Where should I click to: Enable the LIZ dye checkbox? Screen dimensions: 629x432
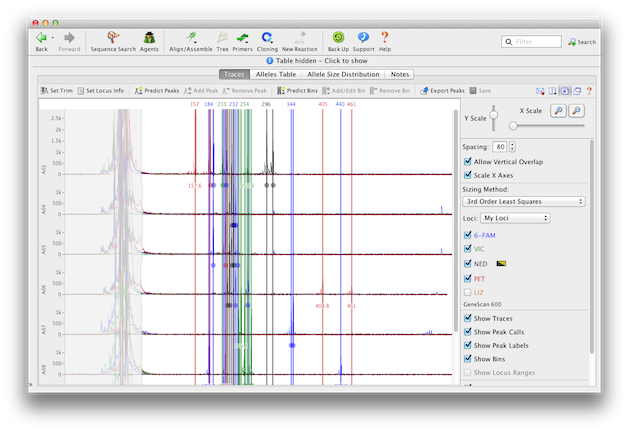469,291
